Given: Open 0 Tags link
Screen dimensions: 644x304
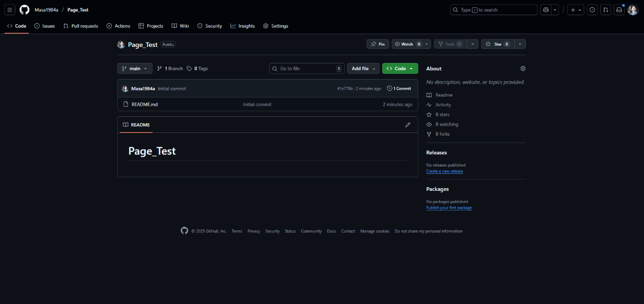Looking at the screenshot, I should coord(197,69).
